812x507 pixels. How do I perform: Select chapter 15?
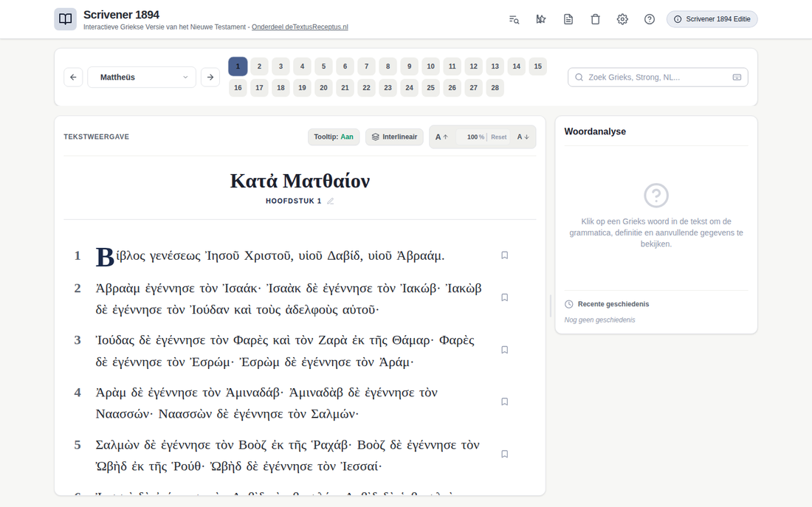pyautogui.click(x=538, y=66)
